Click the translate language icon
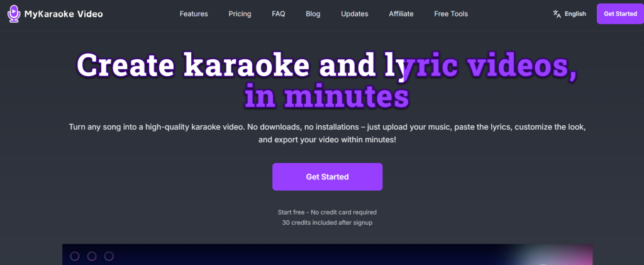This screenshot has width=644, height=265. [557, 14]
